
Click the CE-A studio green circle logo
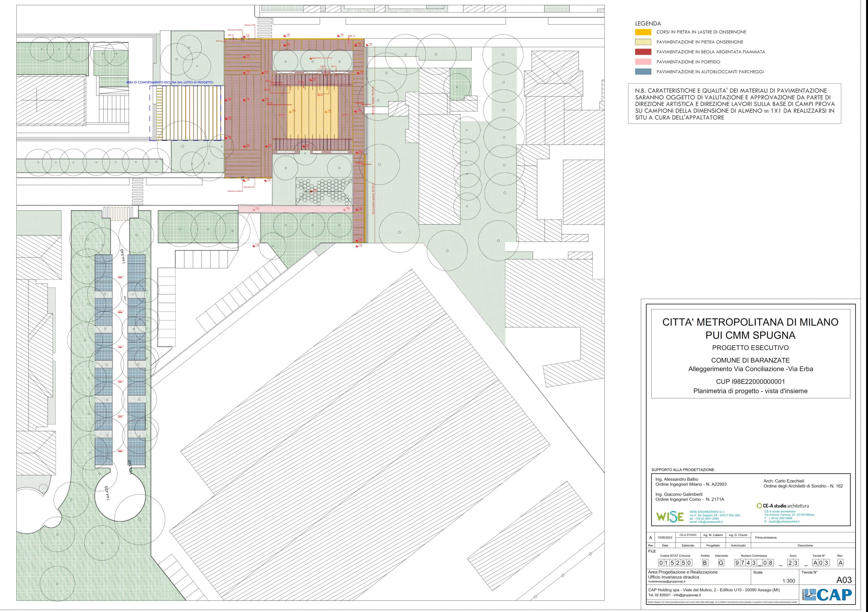click(x=759, y=506)
